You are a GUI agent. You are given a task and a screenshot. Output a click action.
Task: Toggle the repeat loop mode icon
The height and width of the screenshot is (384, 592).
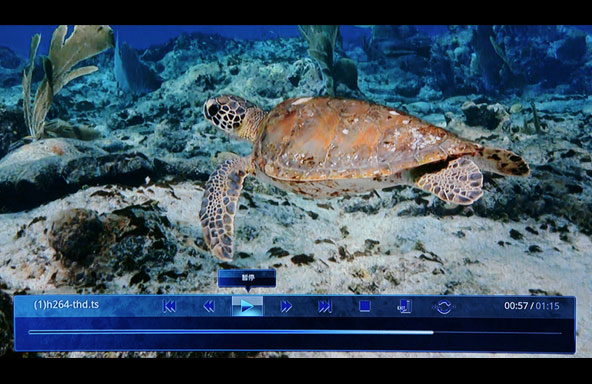coord(444,307)
